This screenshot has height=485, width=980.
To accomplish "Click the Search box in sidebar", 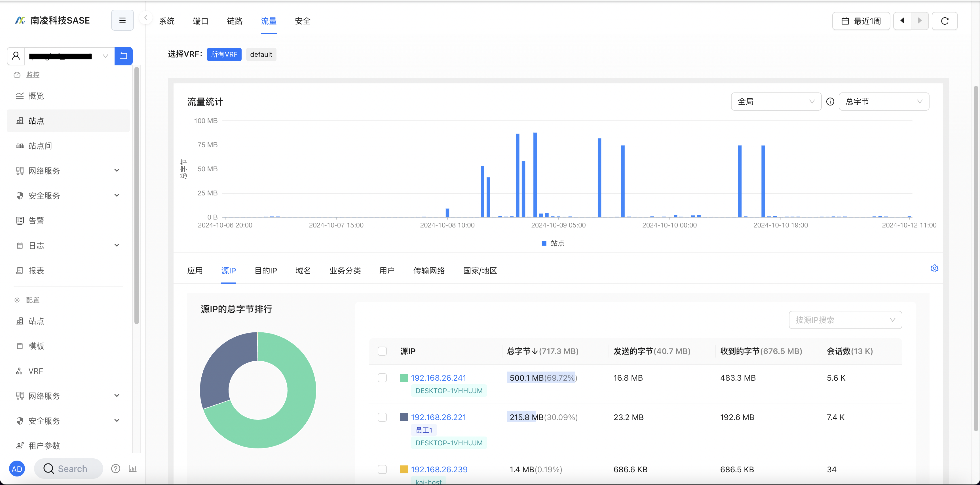I will (68, 469).
